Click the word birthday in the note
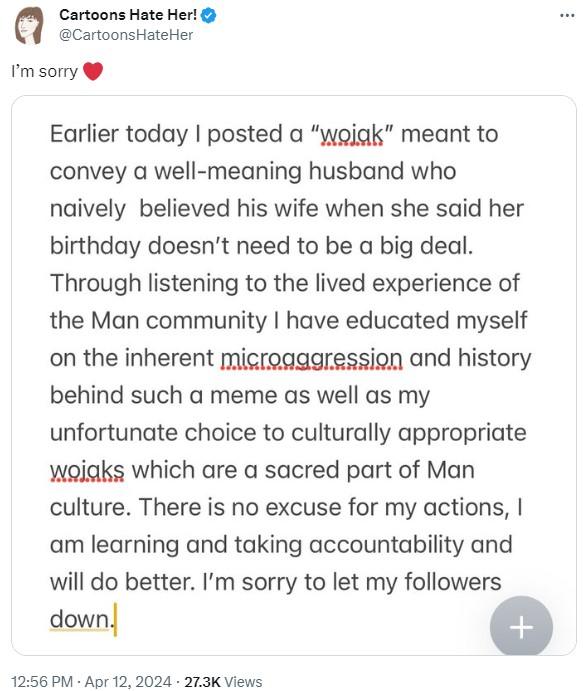This screenshot has height=691, width=583. coord(95,246)
